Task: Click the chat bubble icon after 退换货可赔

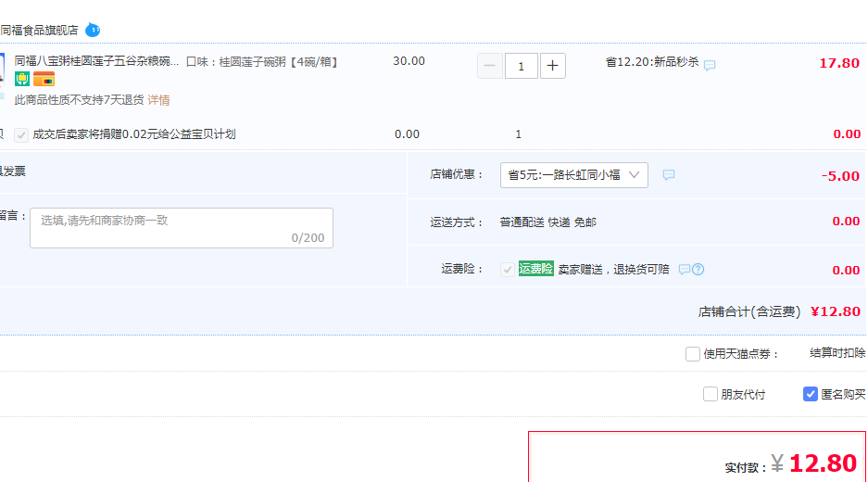Action: coord(685,270)
